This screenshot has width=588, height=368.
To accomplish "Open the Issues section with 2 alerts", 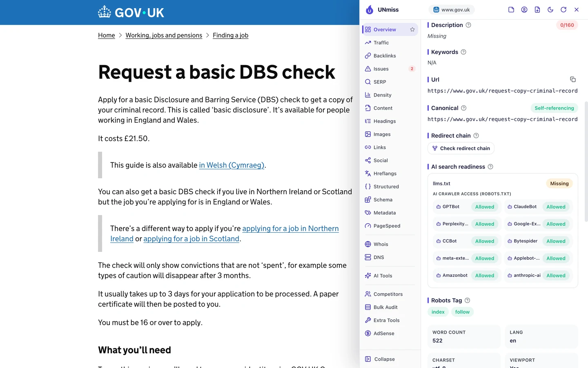I will pos(390,69).
